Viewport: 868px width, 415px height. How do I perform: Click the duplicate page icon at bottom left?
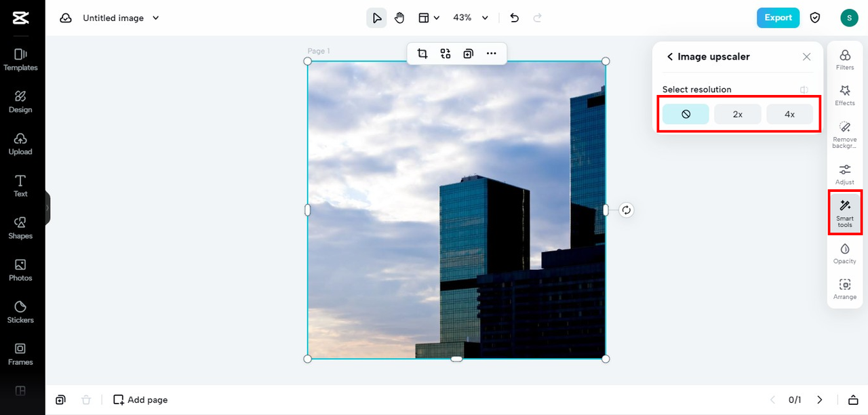[x=60, y=400]
